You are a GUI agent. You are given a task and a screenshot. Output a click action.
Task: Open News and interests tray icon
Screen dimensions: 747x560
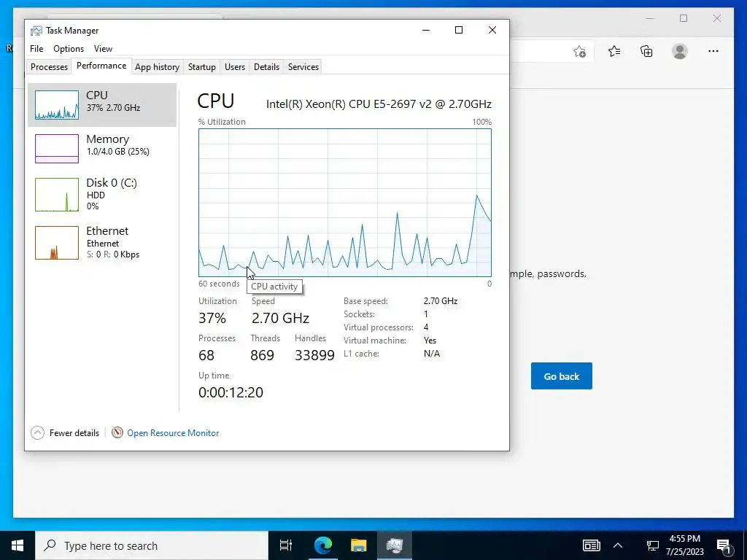click(x=591, y=545)
